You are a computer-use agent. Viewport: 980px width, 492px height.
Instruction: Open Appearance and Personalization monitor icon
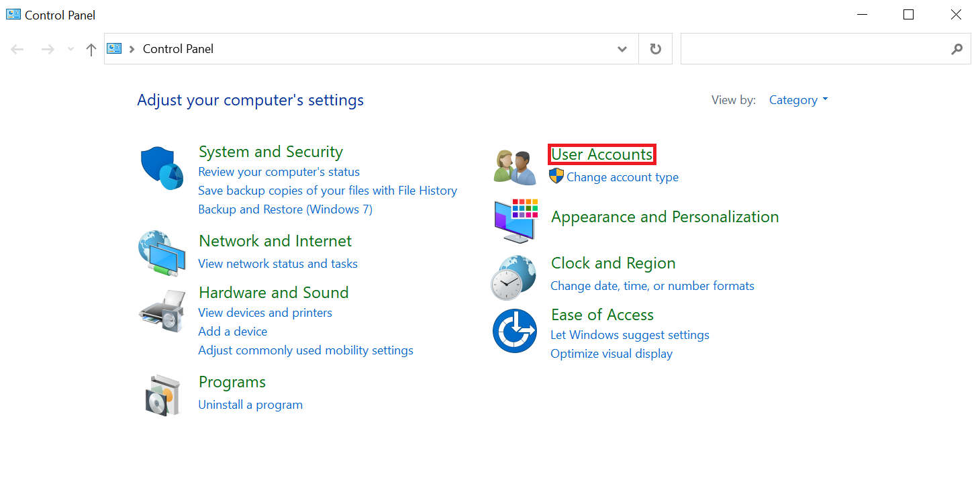pos(515,221)
